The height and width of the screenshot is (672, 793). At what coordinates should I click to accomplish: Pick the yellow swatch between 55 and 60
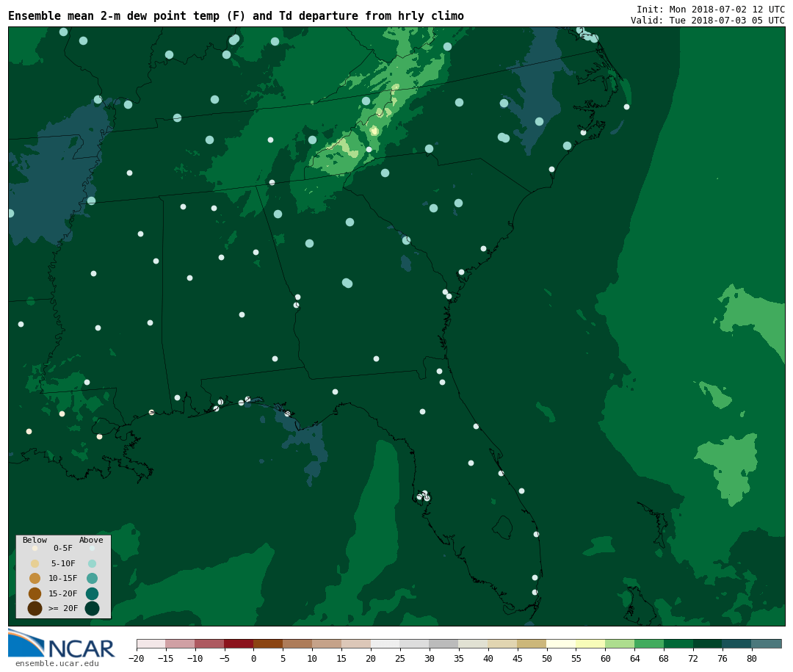[x=590, y=643]
